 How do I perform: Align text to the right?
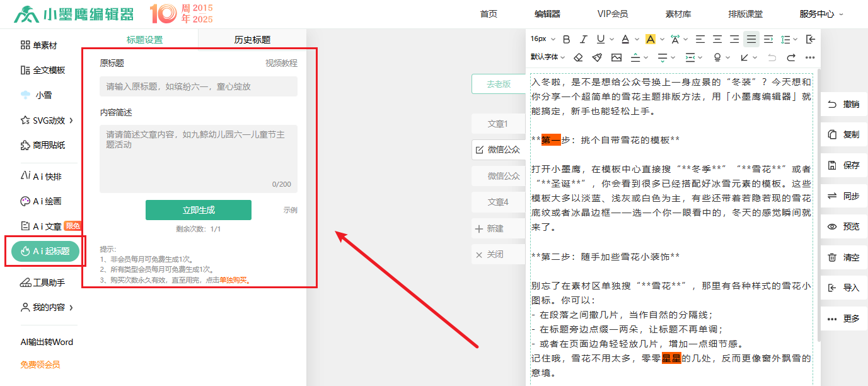pos(734,39)
